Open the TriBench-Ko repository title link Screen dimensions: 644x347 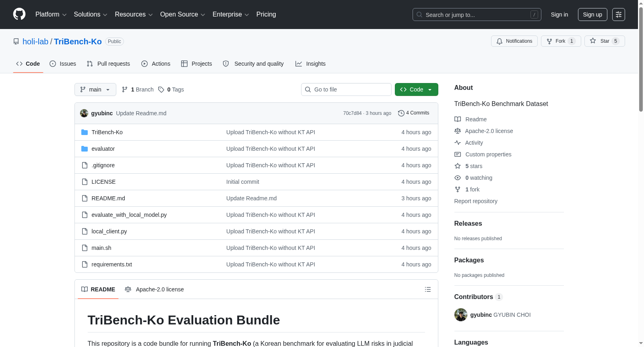(78, 42)
